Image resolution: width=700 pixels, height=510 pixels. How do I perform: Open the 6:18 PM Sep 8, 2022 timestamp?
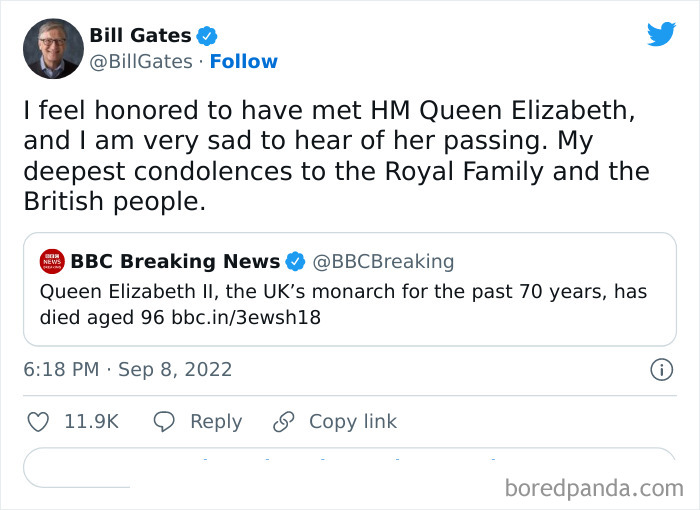coord(127,369)
